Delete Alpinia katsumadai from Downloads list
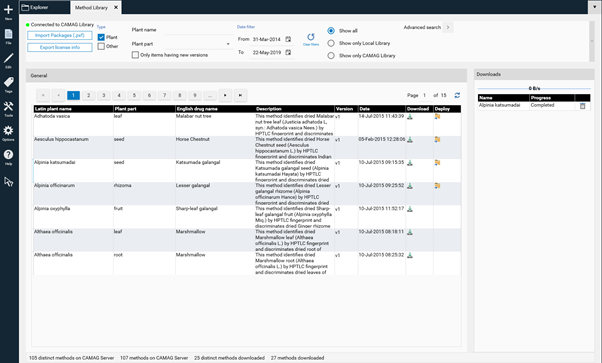 (x=582, y=106)
